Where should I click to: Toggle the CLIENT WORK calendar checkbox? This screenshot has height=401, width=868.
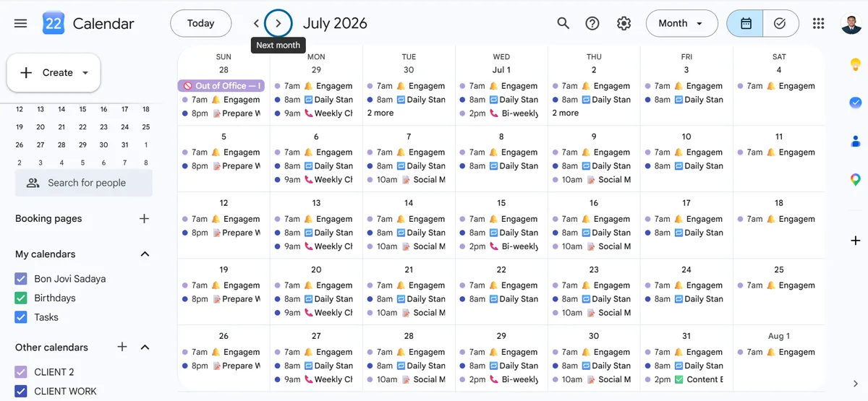[21, 391]
